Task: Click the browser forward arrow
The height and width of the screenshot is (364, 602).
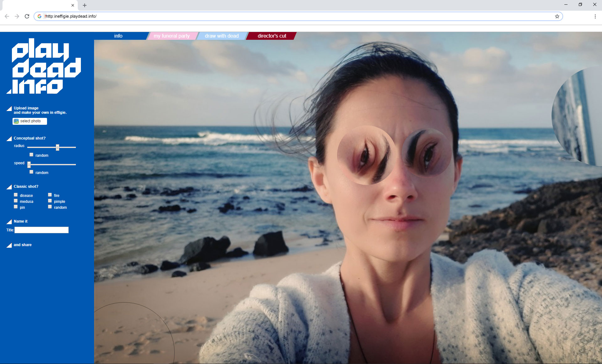Action: coord(17,16)
